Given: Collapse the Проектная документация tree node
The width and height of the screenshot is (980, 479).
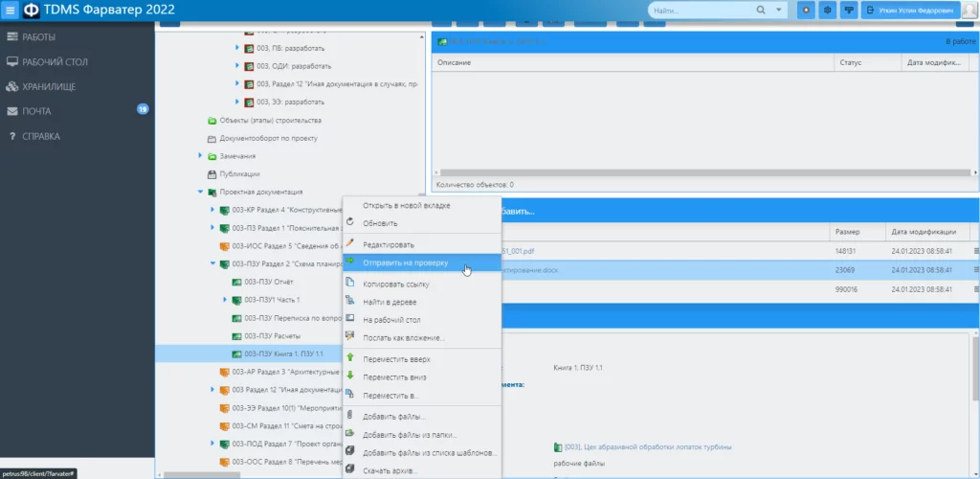Looking at the screenshot, I should 200,193.
